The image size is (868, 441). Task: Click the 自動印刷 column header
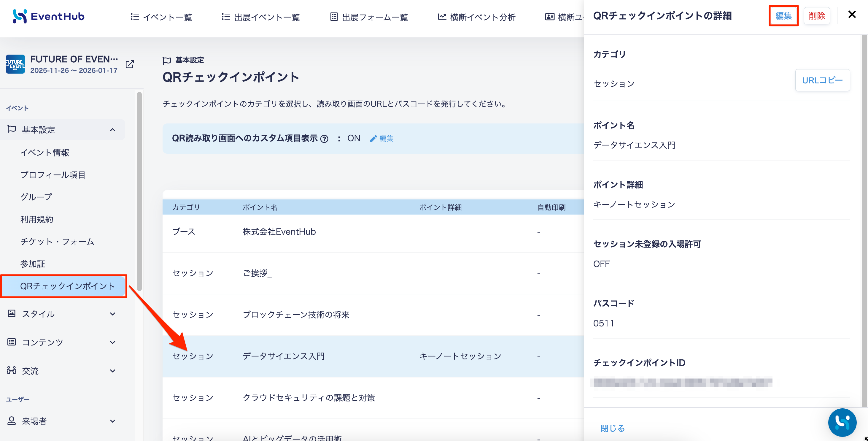[x=551, y=207]
